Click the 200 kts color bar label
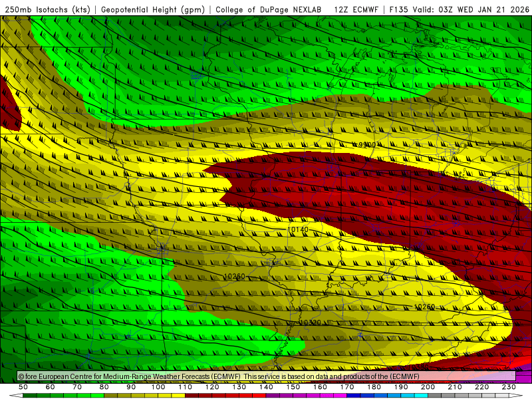This screenshot has width=532, height=399. coord(428,387)
